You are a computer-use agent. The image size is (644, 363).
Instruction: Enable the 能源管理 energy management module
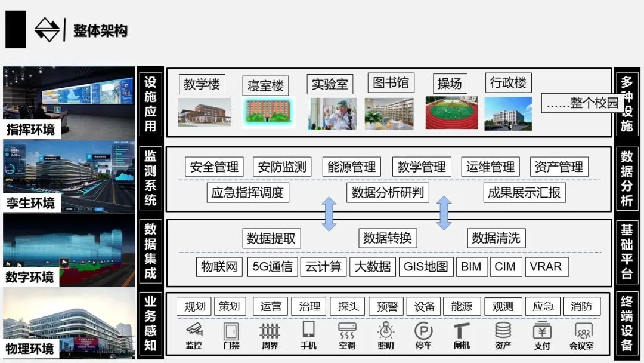351,167
